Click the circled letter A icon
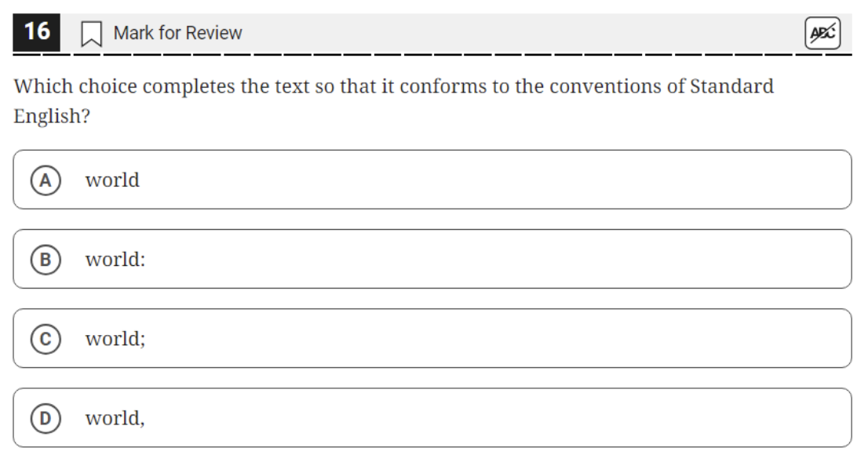Viewport: 868px width, 466px height. [46, 180]
